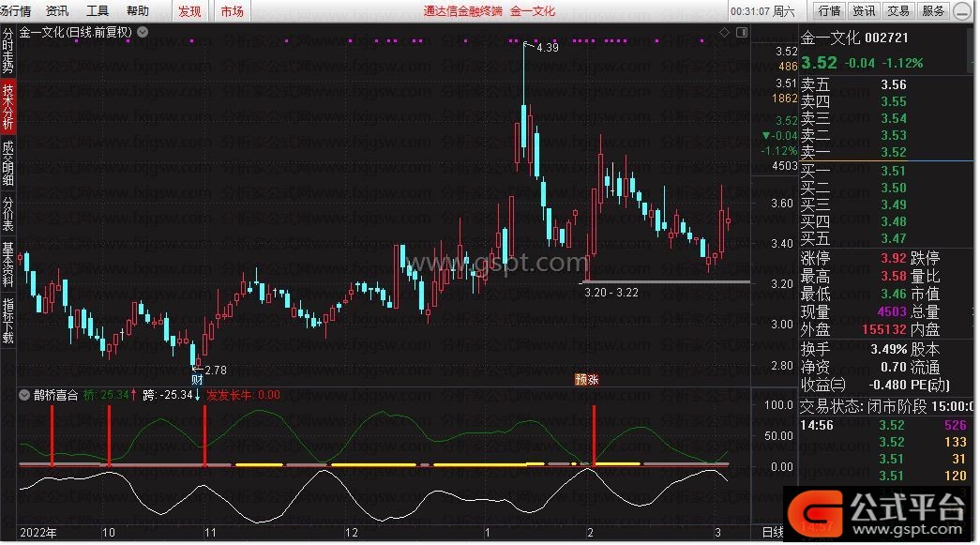Viewport: 980px width, 545px height.
Task: Click the 净资 value 0.70
Action: point(894,367)
